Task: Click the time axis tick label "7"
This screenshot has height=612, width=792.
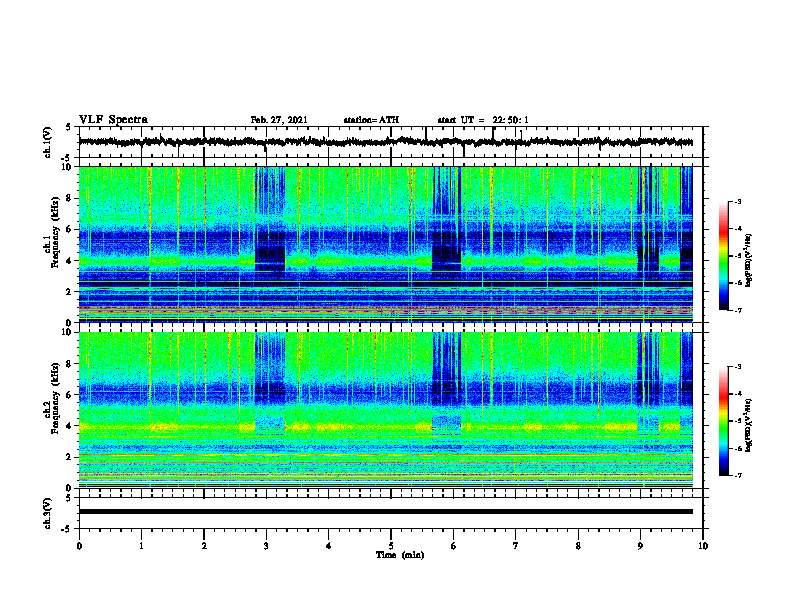Action: click(x=516, y=546)
